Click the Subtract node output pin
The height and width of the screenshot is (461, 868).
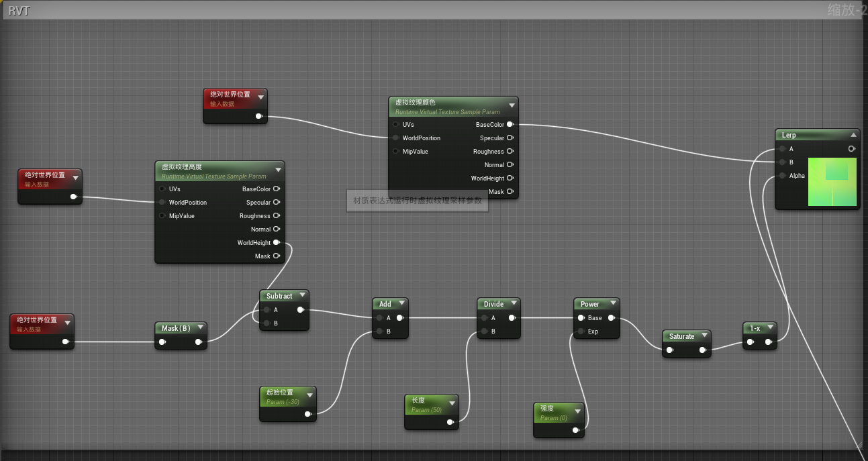[x=301, y=309]
